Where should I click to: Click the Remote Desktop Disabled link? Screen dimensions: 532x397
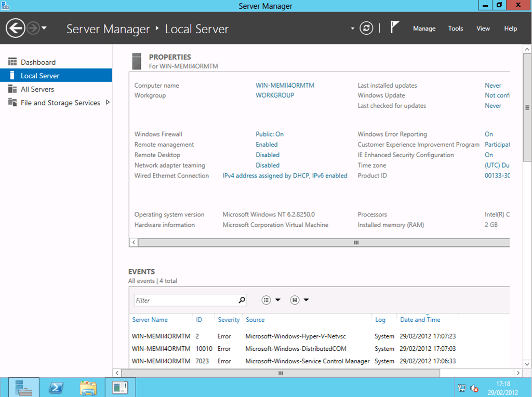268,155
